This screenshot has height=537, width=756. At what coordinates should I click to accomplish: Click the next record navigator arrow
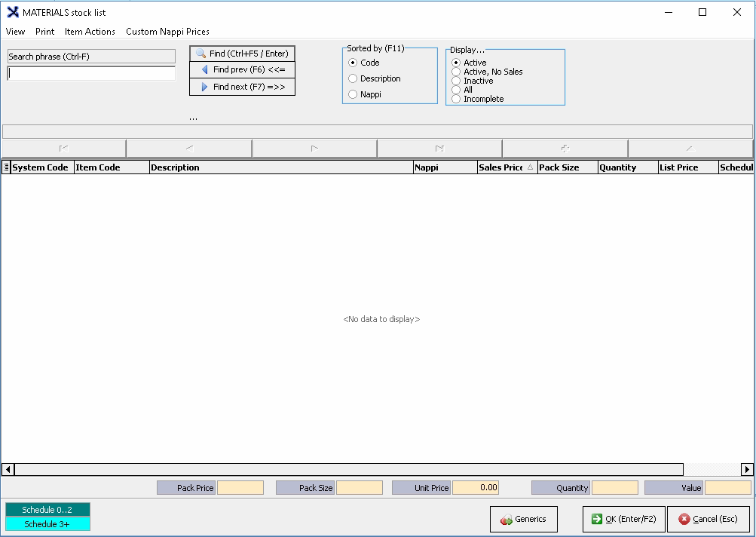point(314,149)
